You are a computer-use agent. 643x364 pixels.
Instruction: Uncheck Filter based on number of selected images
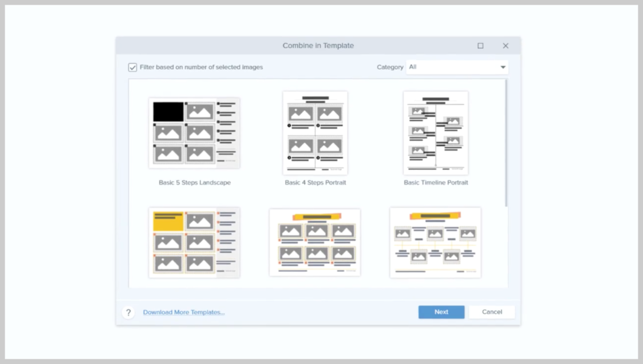(x=132, y=67)
